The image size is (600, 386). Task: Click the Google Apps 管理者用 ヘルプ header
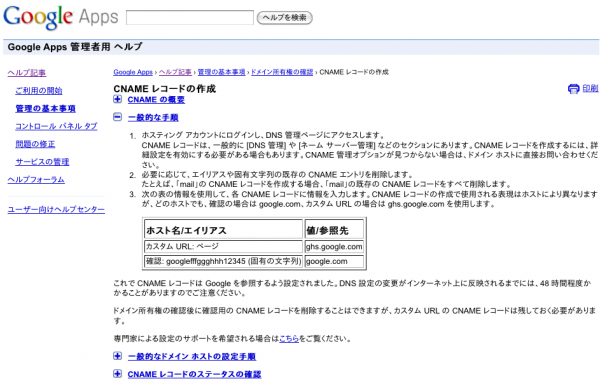pos(75,47)
